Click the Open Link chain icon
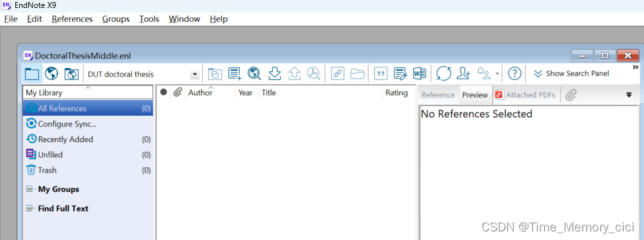The height and width of the screenshot is (240, 644). click(338, 74)
